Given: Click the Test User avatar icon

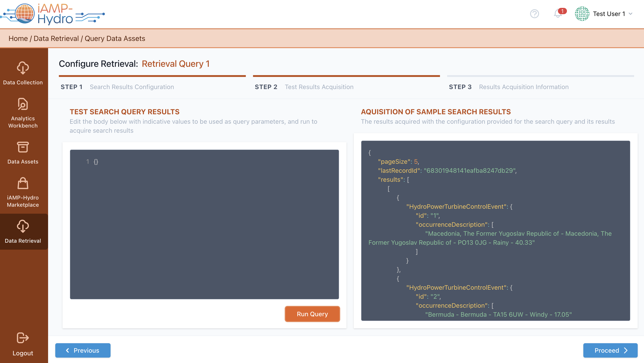Looking at the screenshot, I should pyautogui.click(x=582, y=14).
